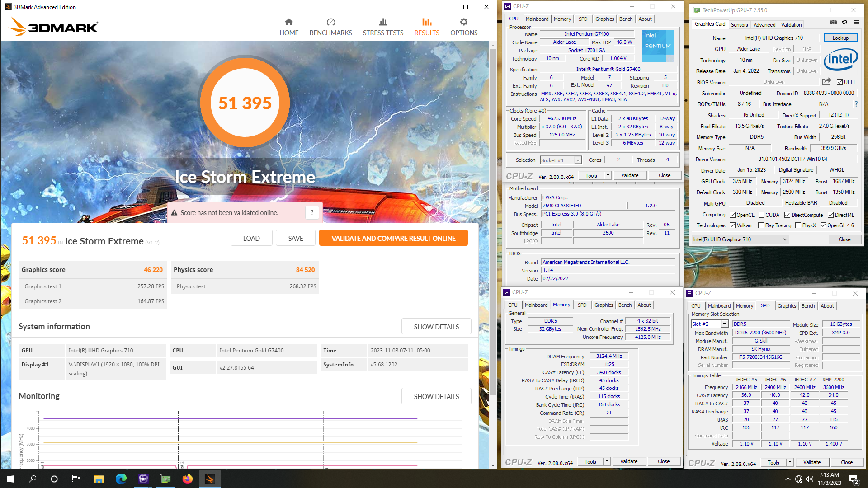Click the GPU-Z refresh icon

coord(844,22)
